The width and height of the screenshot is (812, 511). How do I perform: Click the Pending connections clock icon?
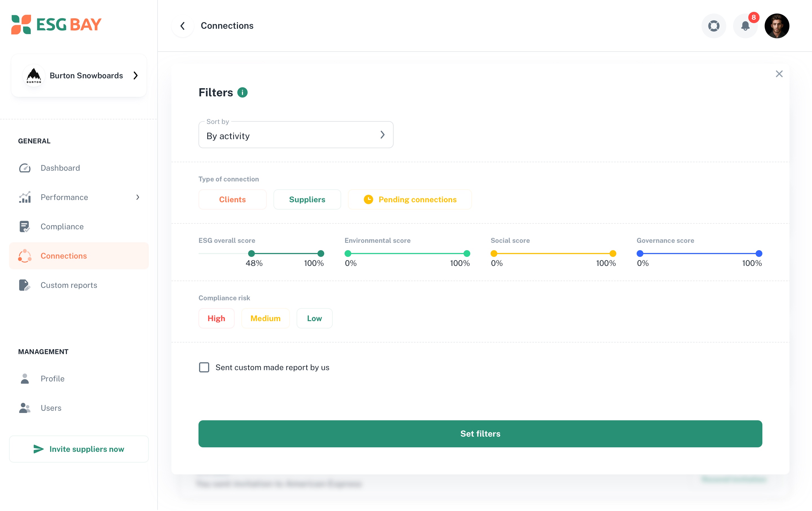tap(368, 199)
